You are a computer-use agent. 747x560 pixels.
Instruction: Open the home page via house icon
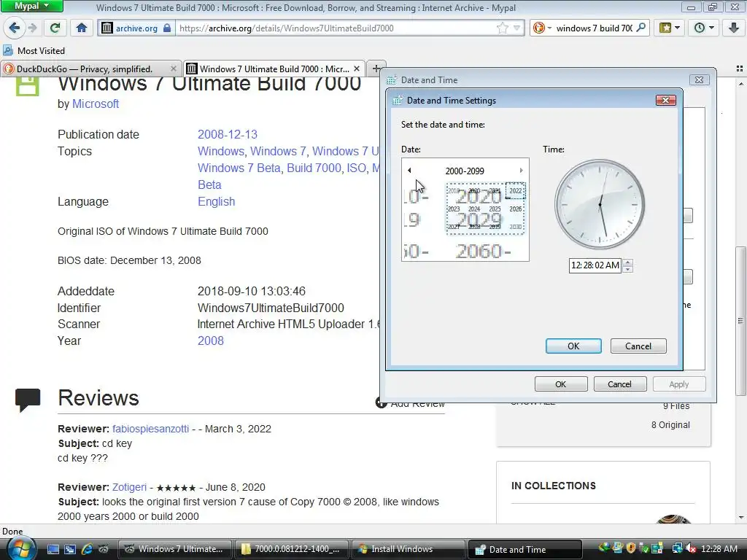[82, 28]
